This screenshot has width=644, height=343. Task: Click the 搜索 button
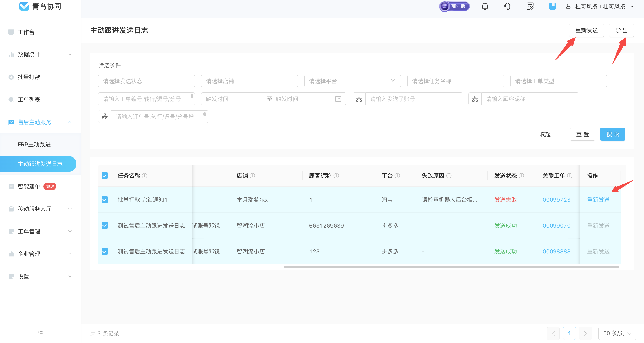point(612,134)
